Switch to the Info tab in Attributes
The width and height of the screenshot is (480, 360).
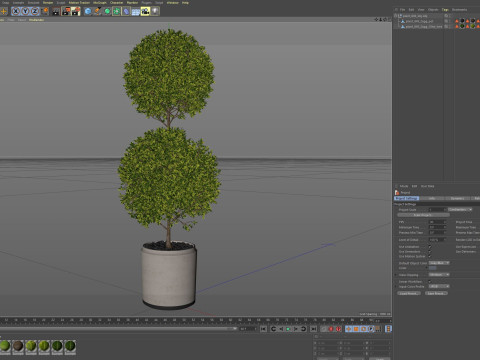[432, 198]
